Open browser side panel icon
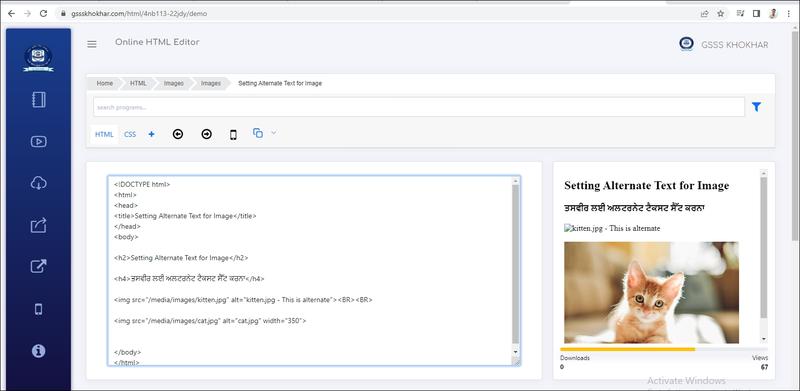Image resolution: width=800 pixels, height=391 pixels. click(756, 14)
